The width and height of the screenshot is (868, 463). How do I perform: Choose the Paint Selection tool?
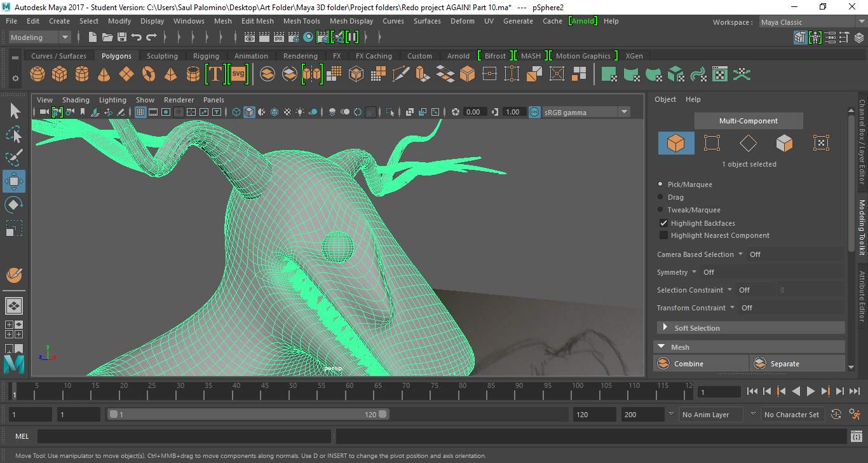(x=13, y=157)
